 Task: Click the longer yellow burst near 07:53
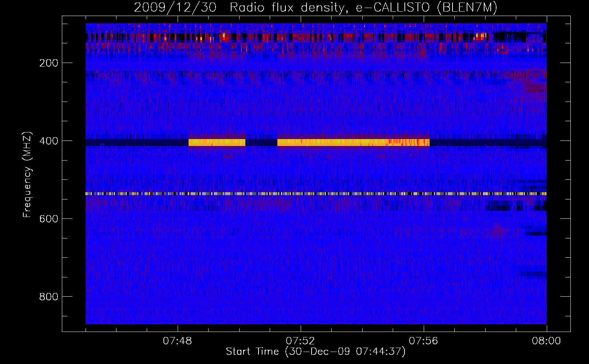tap(353, 142)
